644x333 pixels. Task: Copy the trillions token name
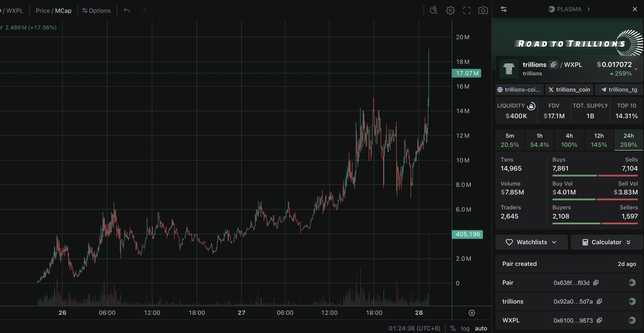tap(553, 65)
